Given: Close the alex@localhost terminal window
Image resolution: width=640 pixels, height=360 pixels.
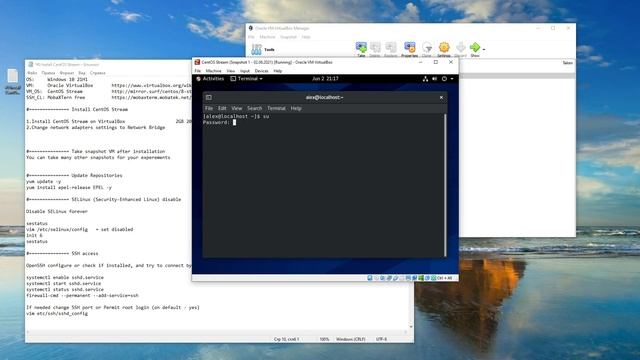Looking at the screenshot, I should click(441, 97).
